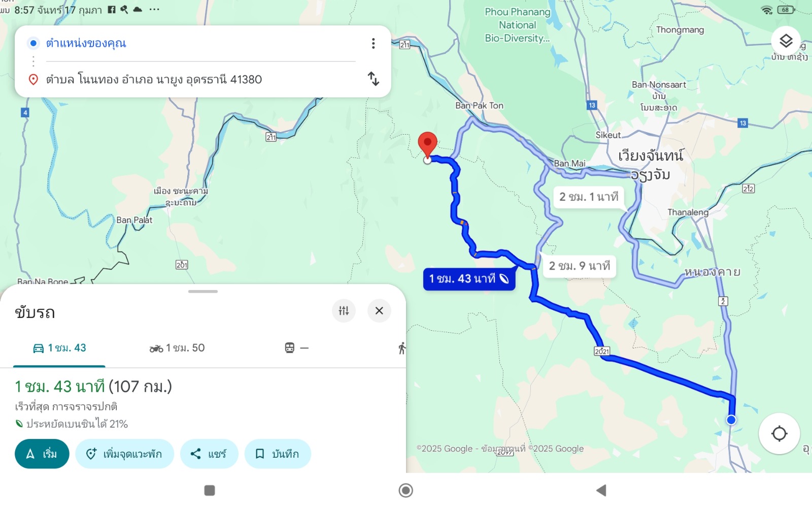Image resolution: width=812 pixels, height=508 pixels.
Task: Swap origin and destination arrows
Action: coord(374,79)
